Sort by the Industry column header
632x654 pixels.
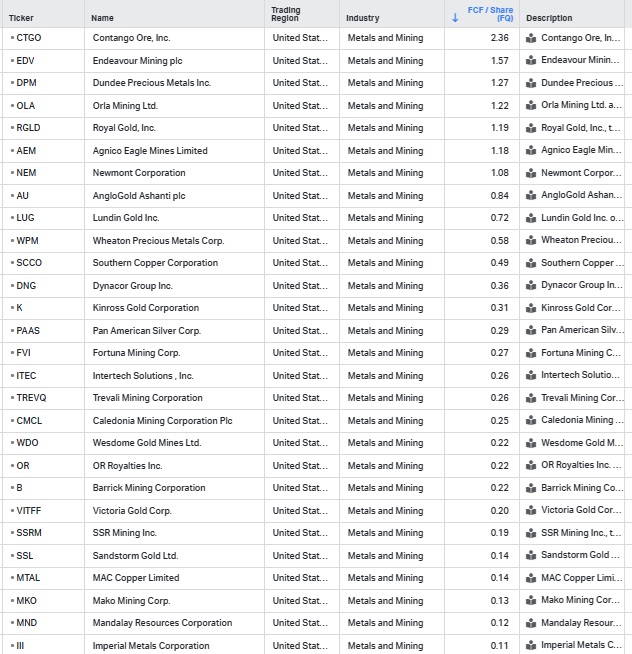[x=363, y=18]
